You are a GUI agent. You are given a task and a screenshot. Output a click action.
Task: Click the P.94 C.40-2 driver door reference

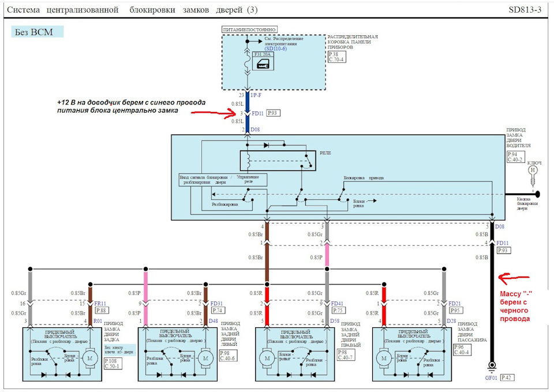[x=515, y=157]
